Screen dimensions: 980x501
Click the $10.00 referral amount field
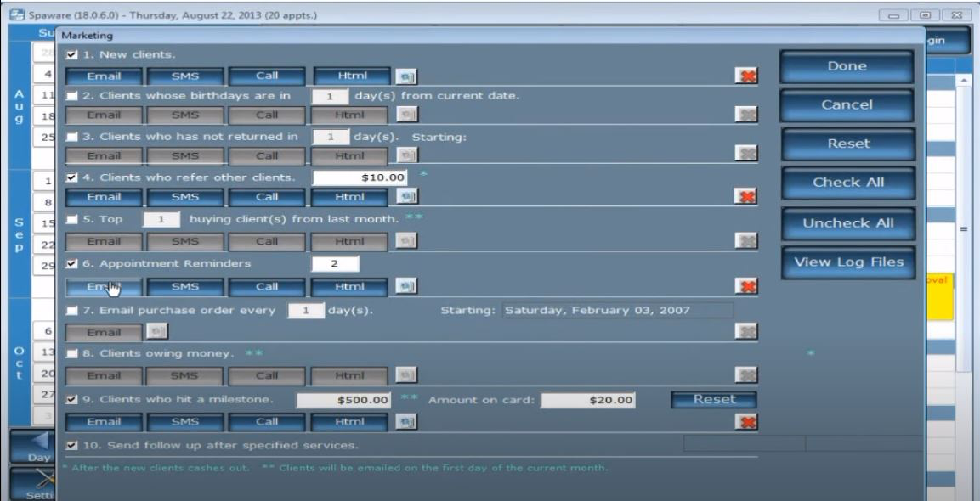tap(360, 177)
